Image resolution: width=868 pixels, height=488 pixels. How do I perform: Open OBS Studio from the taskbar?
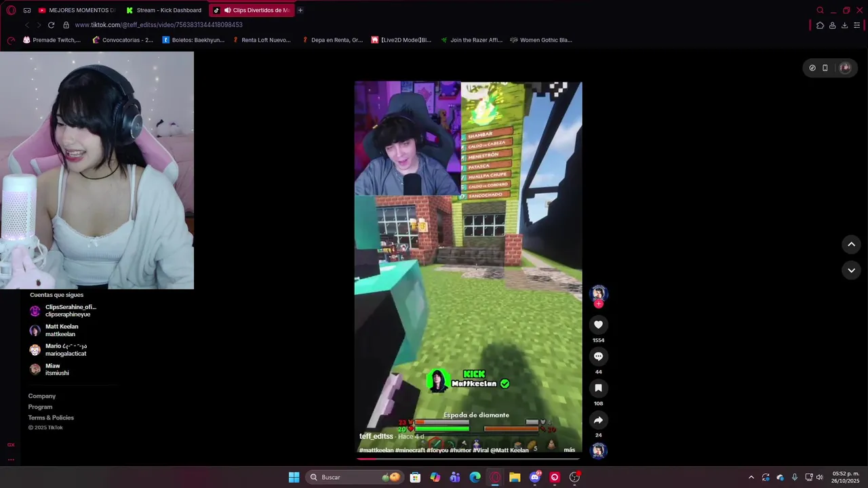pos(574,477)
